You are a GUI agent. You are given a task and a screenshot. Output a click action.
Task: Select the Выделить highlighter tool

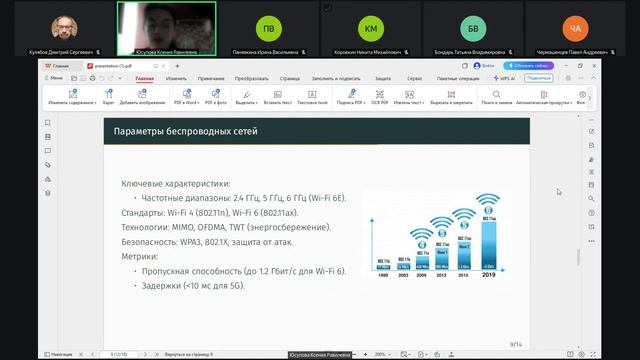coord(247,97)
